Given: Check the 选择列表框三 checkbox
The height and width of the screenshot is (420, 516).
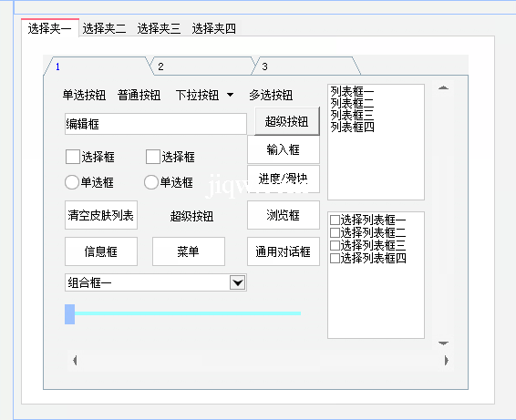Looking at the screenshot, I should [335, 245].
